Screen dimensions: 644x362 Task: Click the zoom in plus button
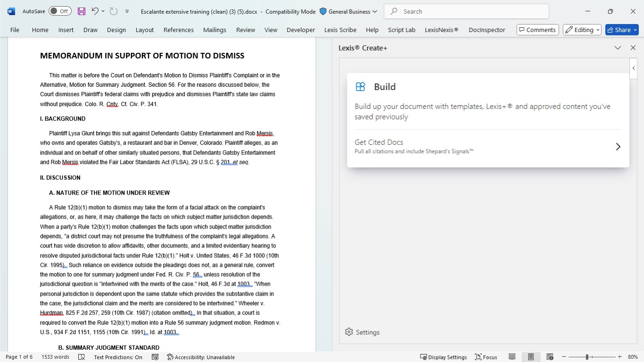(619, 357)
